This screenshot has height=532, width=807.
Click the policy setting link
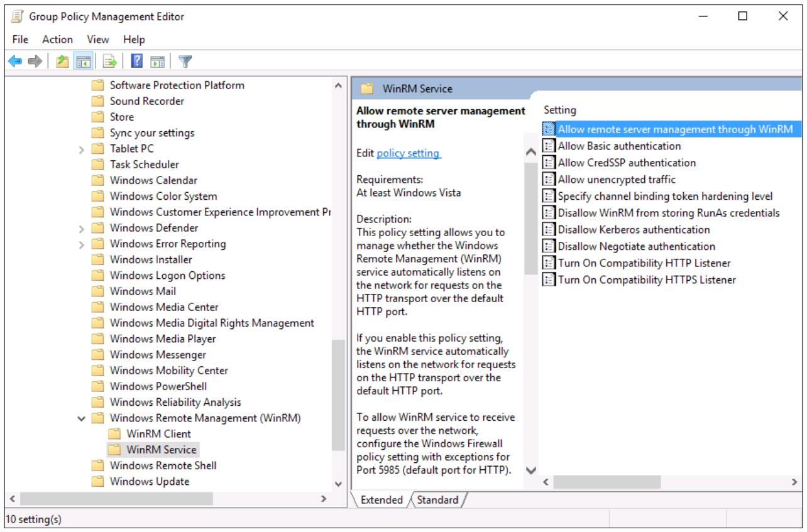[409, 153]
